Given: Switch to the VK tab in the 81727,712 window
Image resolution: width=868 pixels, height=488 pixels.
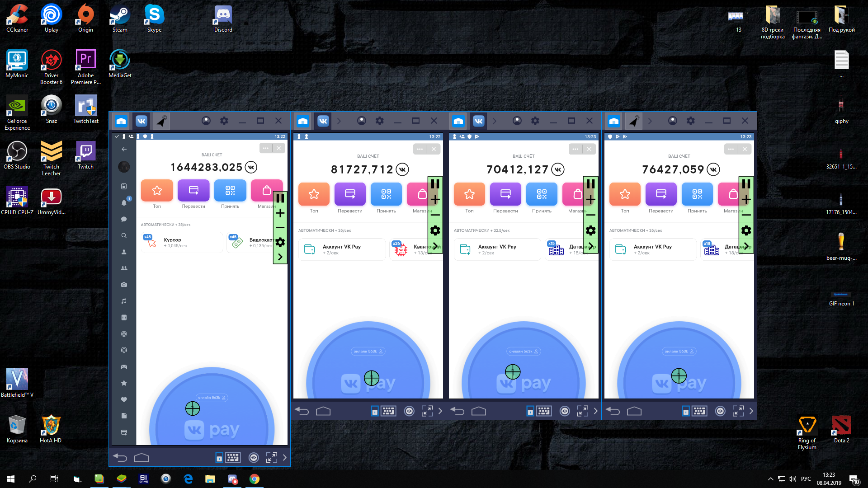Looking at the screenshot, I should pyautogui.click(x=323, y=121).
